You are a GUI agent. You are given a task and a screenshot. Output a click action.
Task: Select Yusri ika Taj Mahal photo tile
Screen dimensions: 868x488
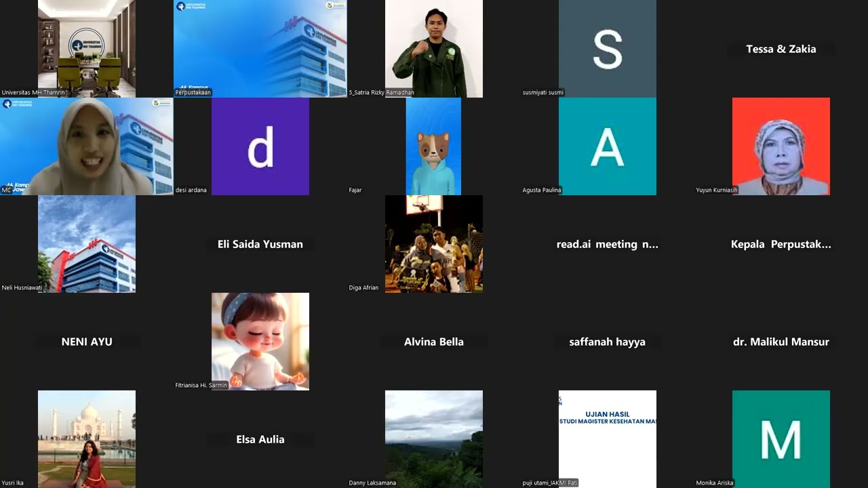pos(87,439)
